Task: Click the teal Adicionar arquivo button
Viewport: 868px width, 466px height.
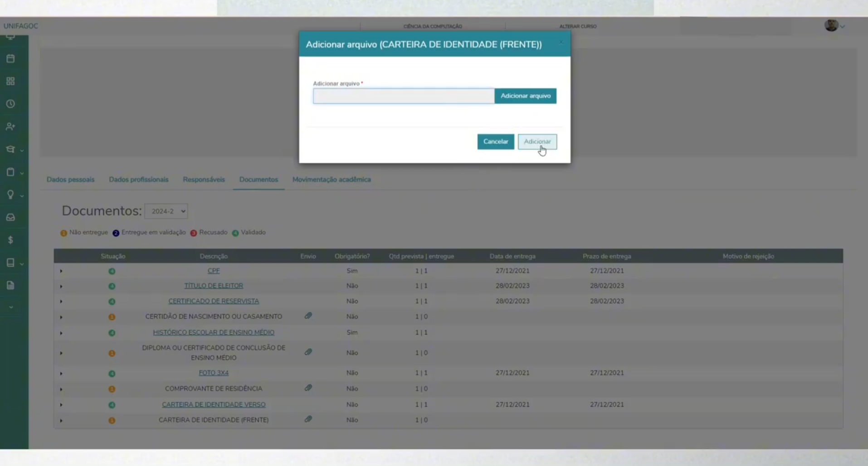Action: [x=525, y=96]
